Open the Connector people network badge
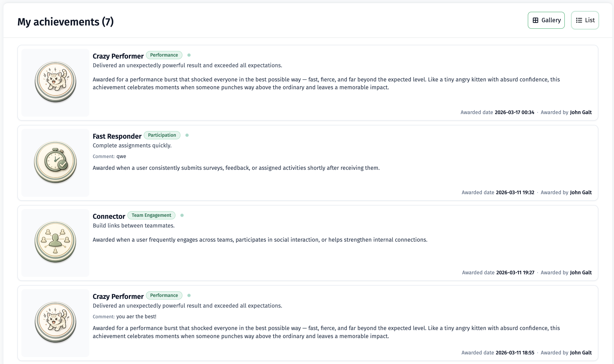Image resolution: width=614 pixels, height=364 pixels. [56, 242]
